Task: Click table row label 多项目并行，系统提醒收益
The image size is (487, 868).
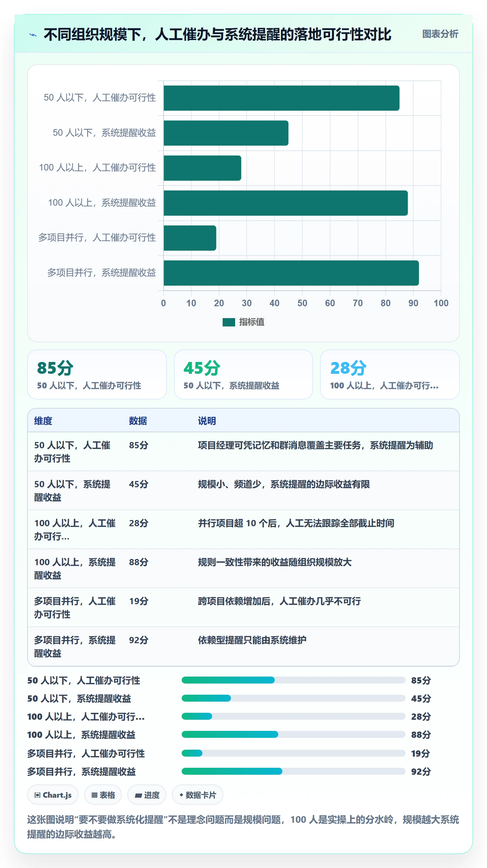Action: (x=75, y=647)
